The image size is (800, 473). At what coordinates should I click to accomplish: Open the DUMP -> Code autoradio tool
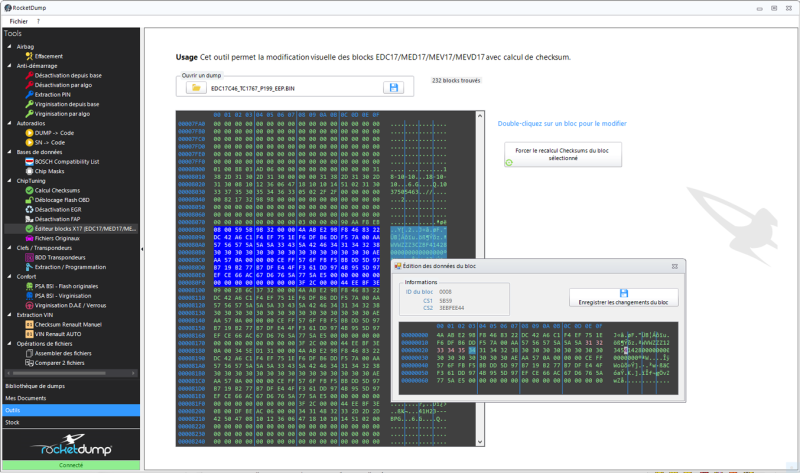pos(55,132)
